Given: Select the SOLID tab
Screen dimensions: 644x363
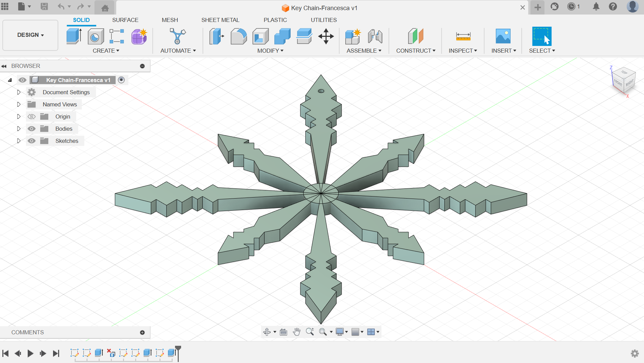Looking at the screenshot, I should coord(81,20).
